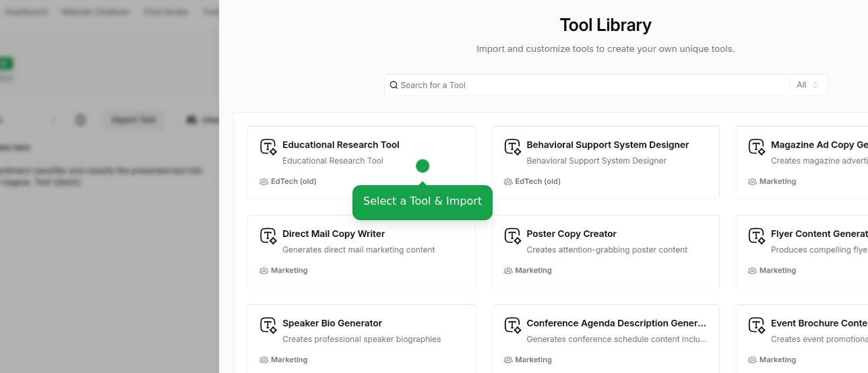
Task: Click the Behavioral Support System Designer icon
Action: (513, 147)
